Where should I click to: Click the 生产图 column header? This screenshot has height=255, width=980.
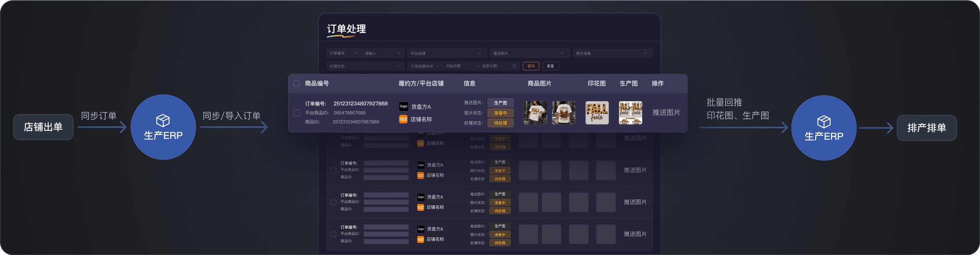click(x=628, y=83)
